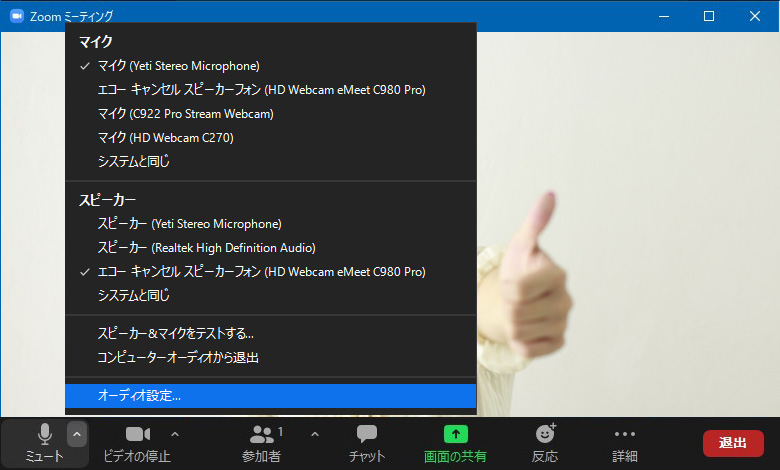The image size is (780, 470).
Task: Expand the video options arrow beside ビデオの停止
Action: 175,434
